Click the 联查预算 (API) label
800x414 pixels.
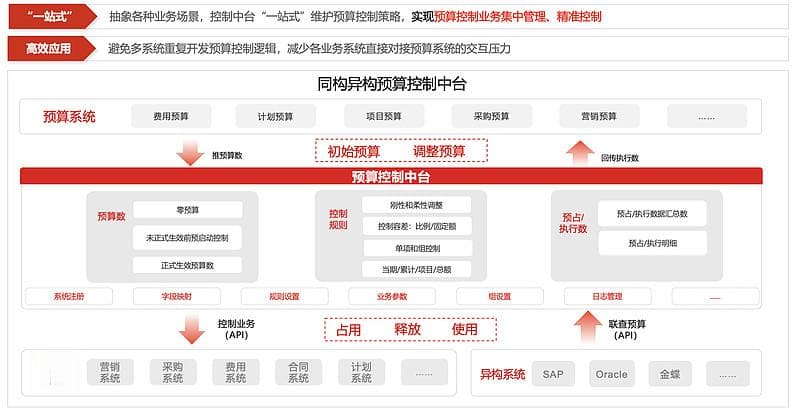[627, 330]
